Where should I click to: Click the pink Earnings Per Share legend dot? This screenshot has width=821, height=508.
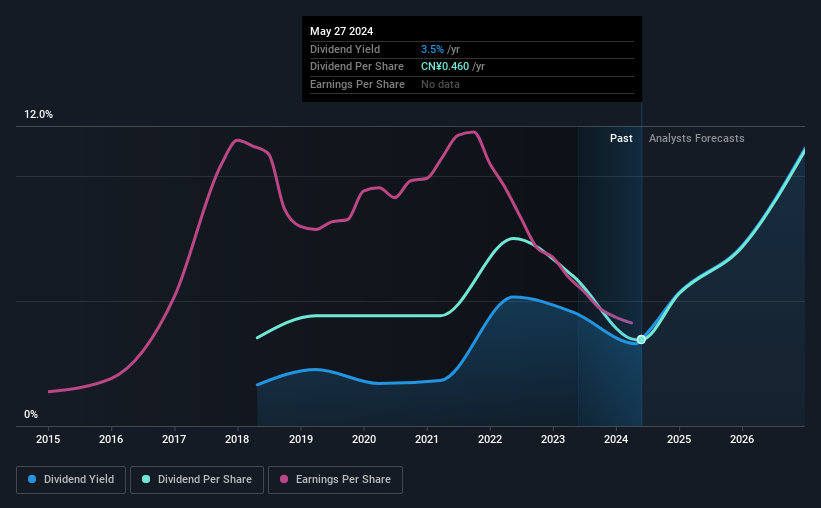[284, 479]
